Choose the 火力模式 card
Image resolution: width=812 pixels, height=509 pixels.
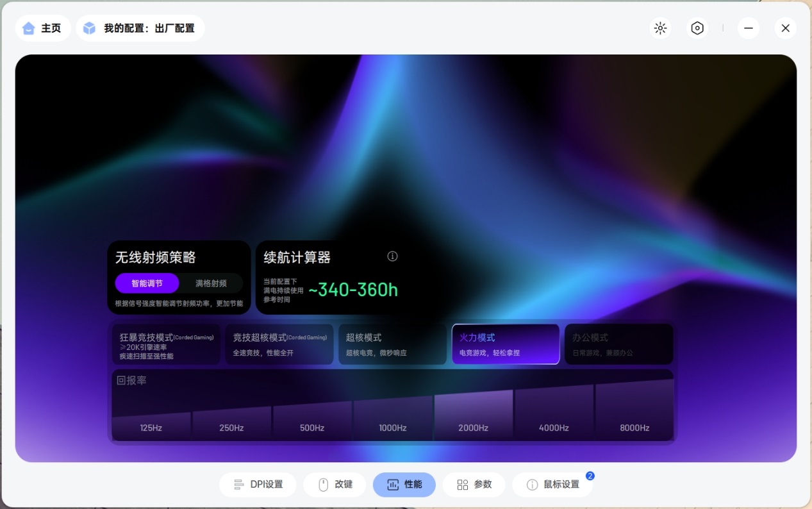point(506,344)
